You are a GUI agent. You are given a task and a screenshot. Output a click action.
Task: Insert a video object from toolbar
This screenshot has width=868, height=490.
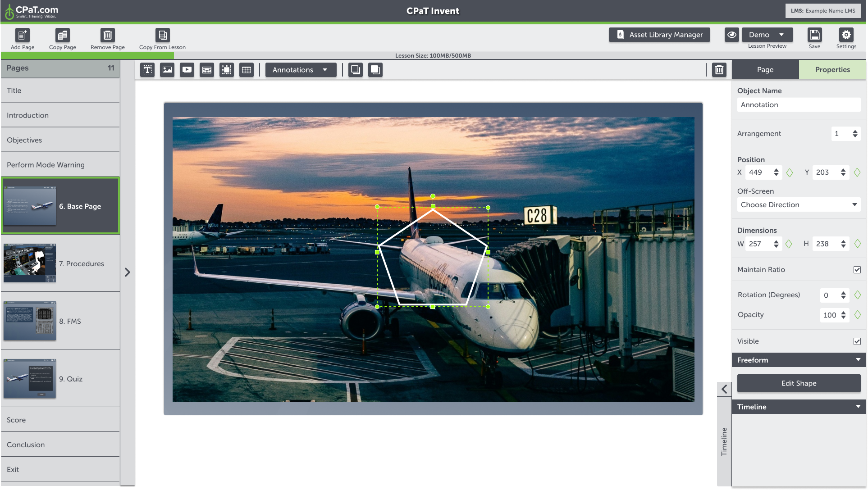click(187, 70)
